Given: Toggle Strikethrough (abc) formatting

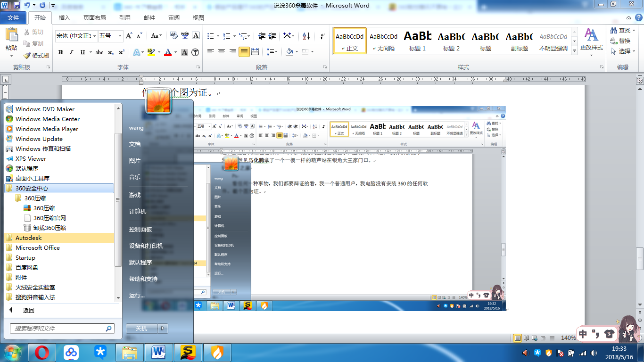Looking at the screenshot, I should click(99, 52).
